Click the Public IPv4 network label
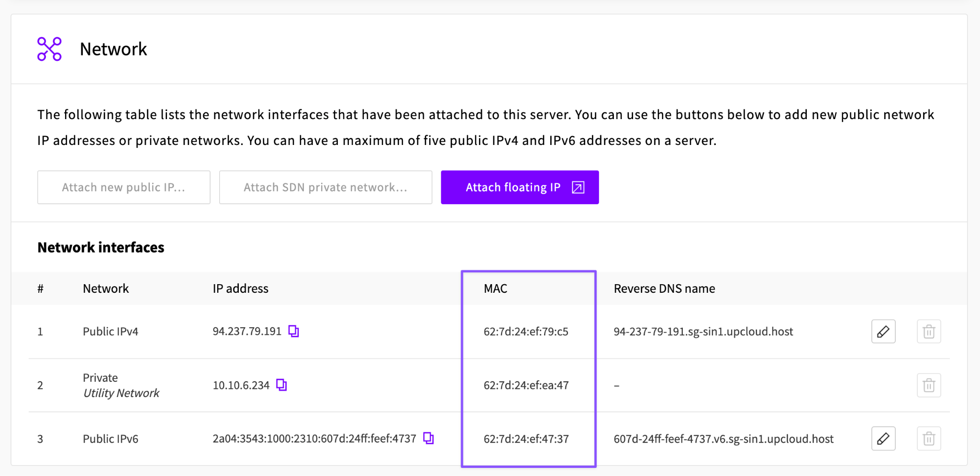Screen dimensions: 980x476 111,332
